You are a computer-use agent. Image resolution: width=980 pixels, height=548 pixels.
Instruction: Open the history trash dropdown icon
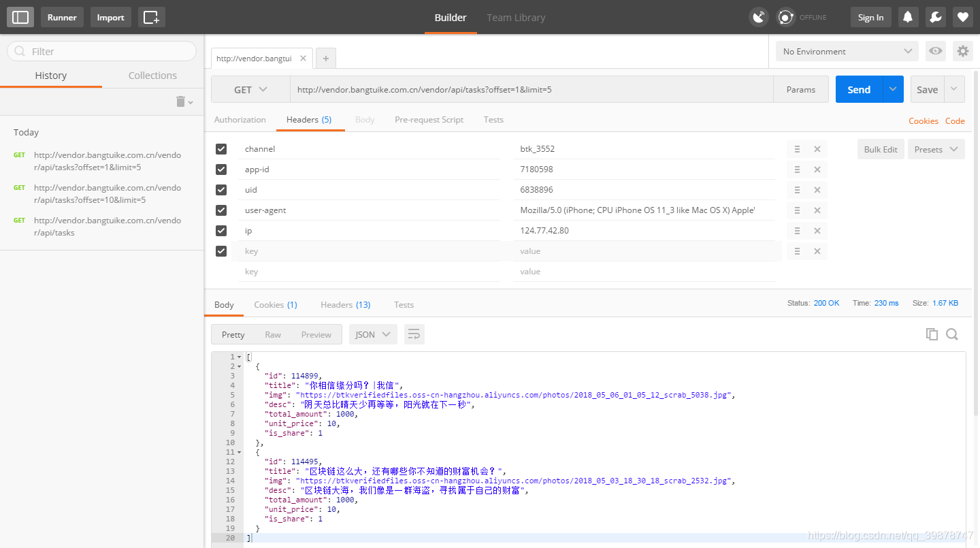coord(184,101)
